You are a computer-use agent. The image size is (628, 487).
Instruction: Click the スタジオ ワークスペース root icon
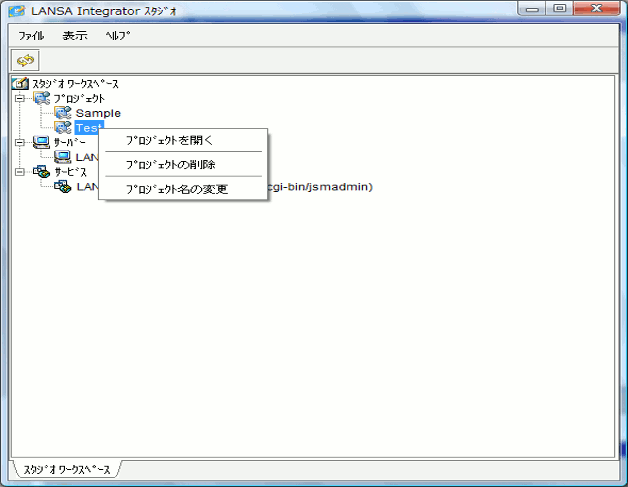[x=20, y=83]
